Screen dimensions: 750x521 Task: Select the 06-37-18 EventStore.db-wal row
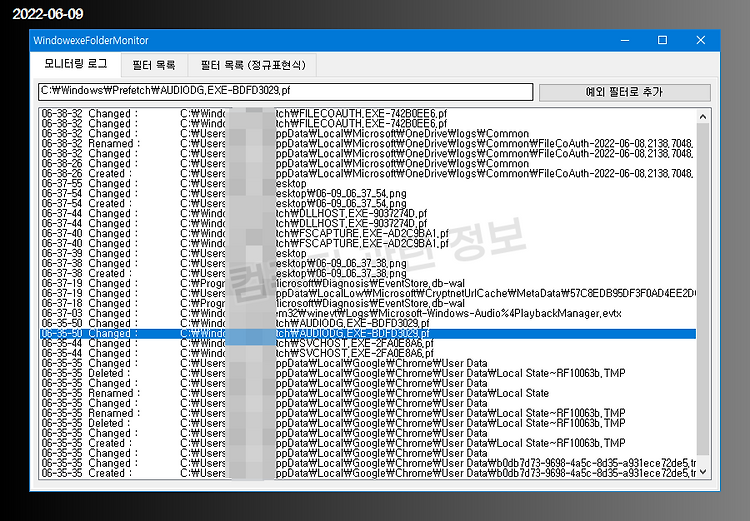[x=367, y=304]
